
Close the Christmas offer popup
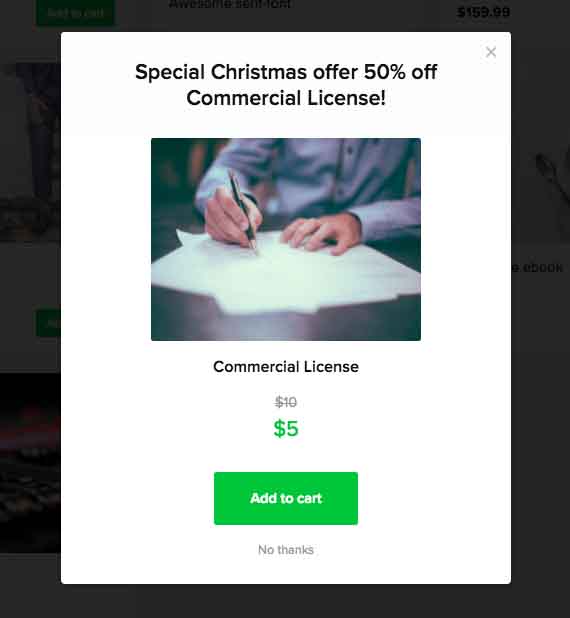491,52
